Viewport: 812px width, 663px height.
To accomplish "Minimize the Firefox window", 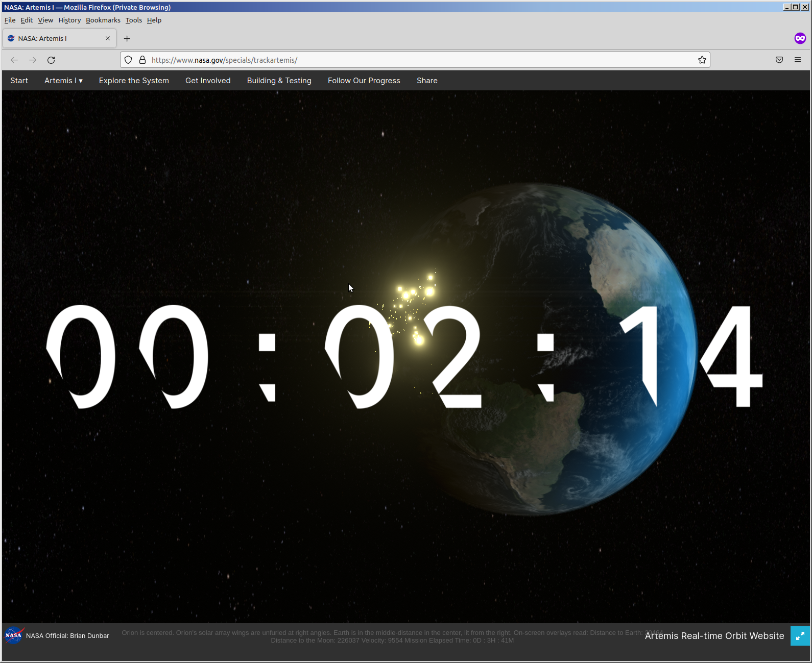I will tap(787, 7).
